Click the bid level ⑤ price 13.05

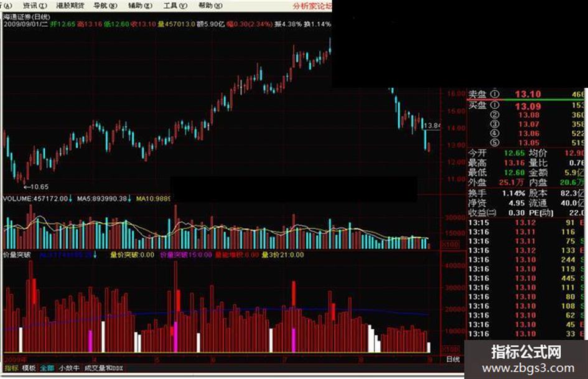pos(529,143)
